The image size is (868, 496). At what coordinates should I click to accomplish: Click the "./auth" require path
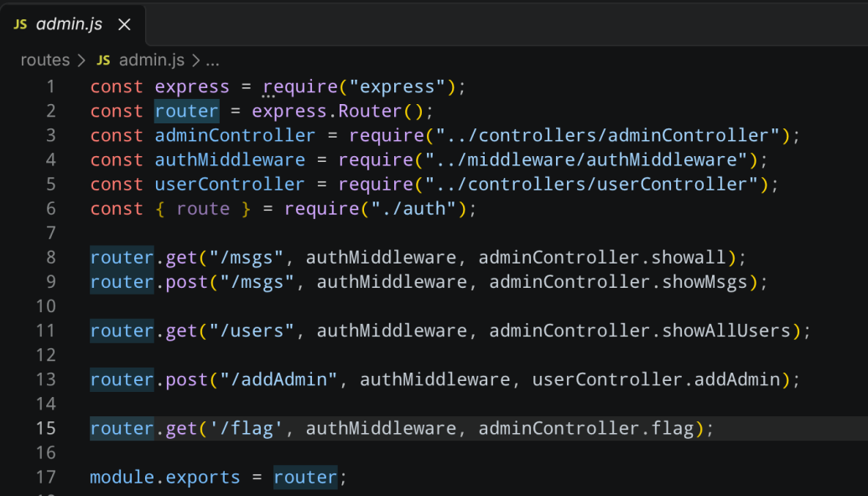[x=413, y=208]
